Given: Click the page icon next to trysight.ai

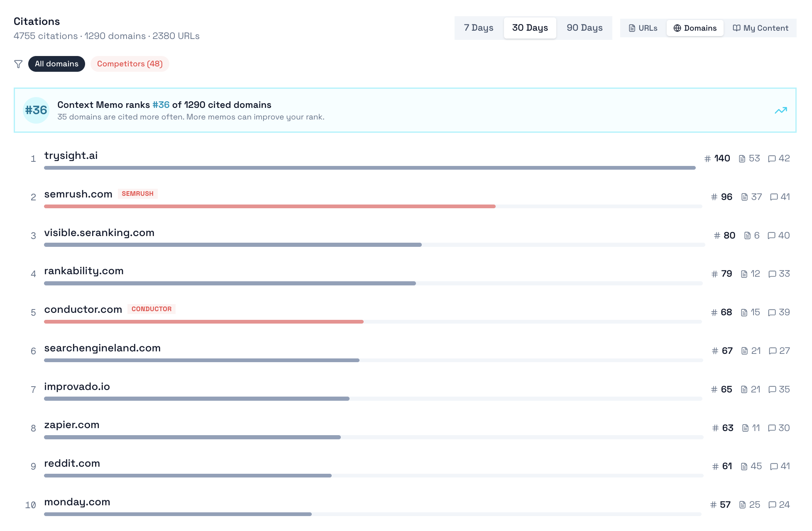Looking at the screenshot, I should pyautogui.click(x=743, y=158).
